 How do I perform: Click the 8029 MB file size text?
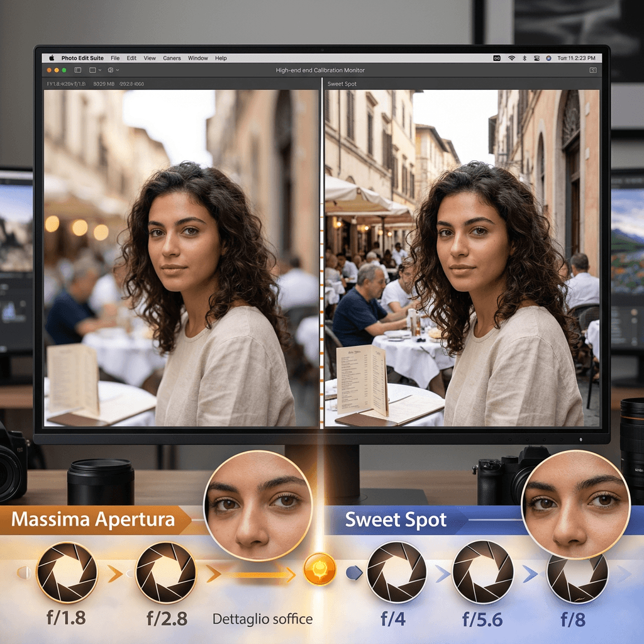pos(104,84)
